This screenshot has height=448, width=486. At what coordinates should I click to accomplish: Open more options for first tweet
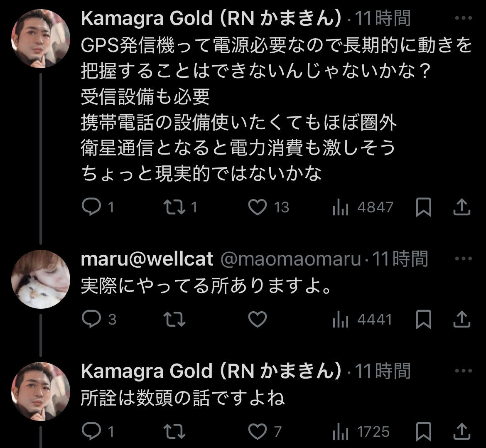tap(463, 19)
